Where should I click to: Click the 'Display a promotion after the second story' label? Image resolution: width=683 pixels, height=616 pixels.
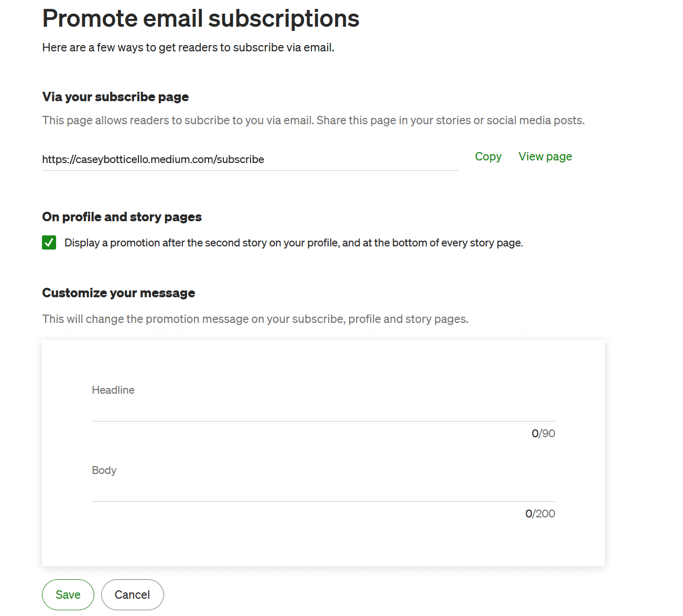point(294,243)
